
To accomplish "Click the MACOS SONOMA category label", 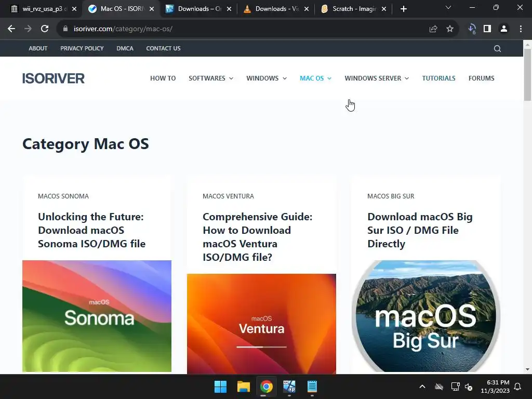I will pyautogui.click(x=63, y=196).
